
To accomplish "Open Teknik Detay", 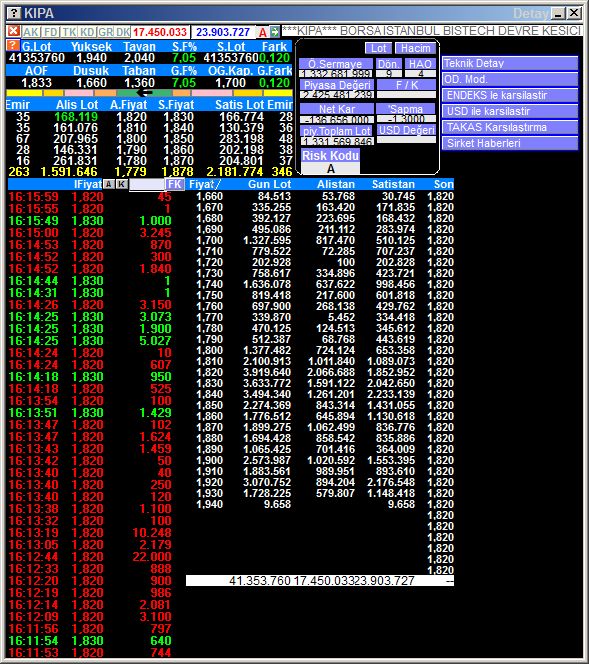I will click(x=510, y=63).
